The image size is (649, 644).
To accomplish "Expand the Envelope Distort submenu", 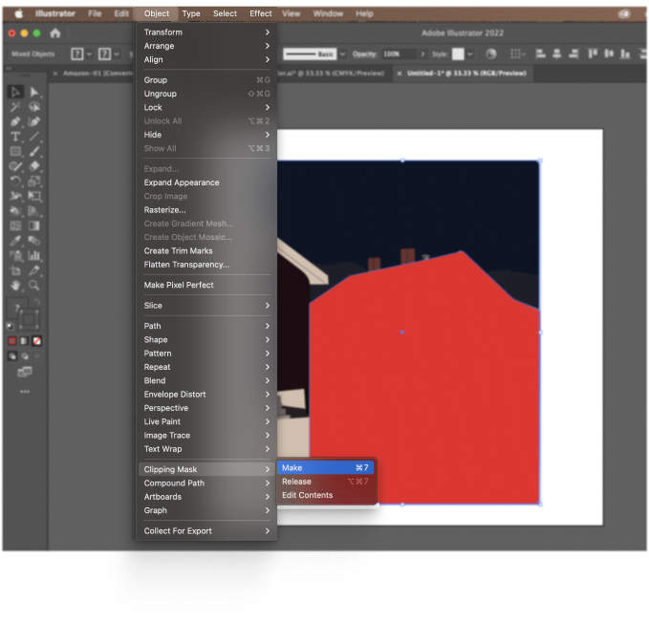I will coord(206,395).
